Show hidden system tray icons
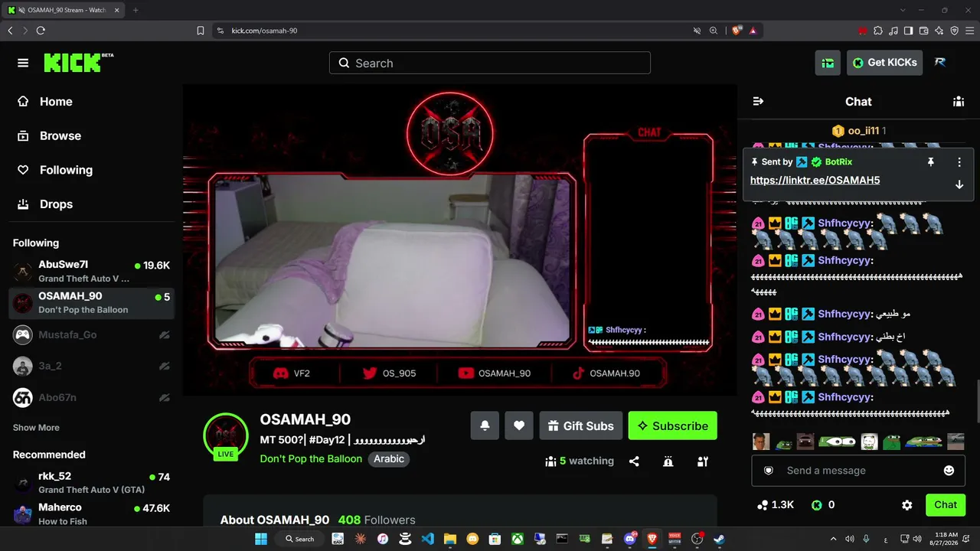The height and width of the screenshot is (551, 980). click(834, 539)
